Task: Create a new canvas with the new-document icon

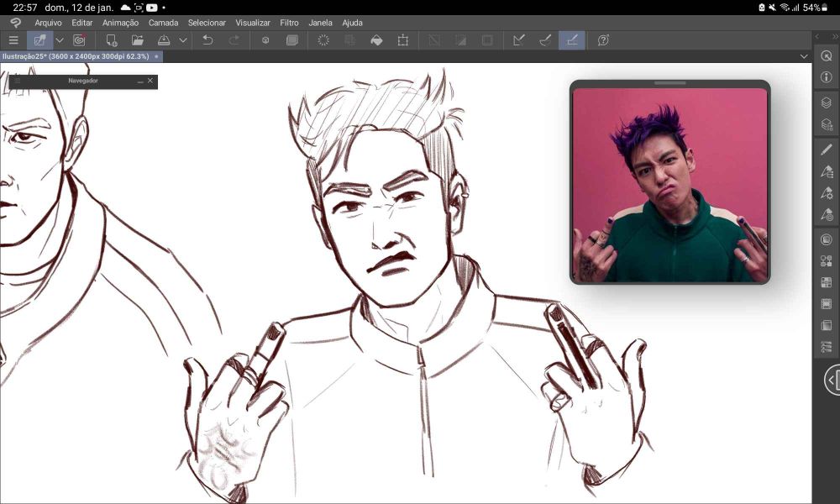Action: [x=112, y=39]
